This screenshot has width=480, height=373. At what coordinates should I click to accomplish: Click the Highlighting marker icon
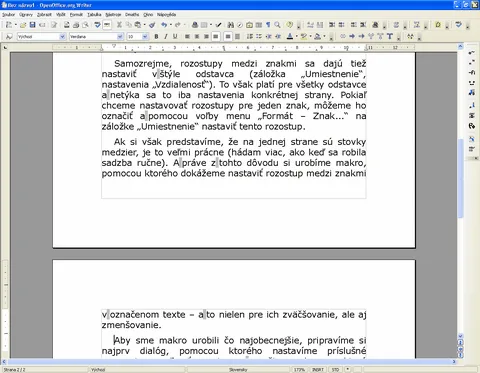click(x=303, y=37)
